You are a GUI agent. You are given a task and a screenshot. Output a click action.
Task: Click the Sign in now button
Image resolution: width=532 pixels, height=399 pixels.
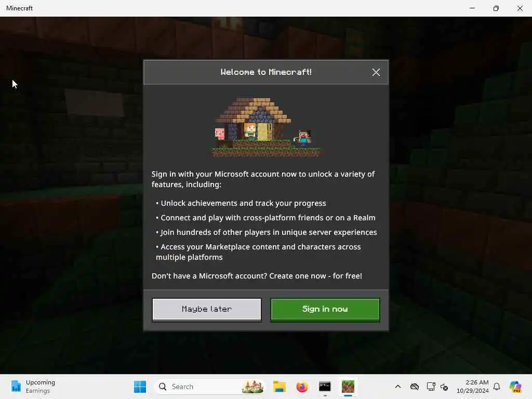325,309
